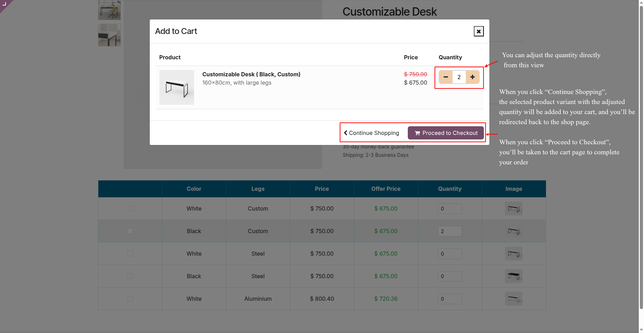Decrease quantity with the minus button
Viewport: 644px width, 333px height.
click(x=446, y=77)
